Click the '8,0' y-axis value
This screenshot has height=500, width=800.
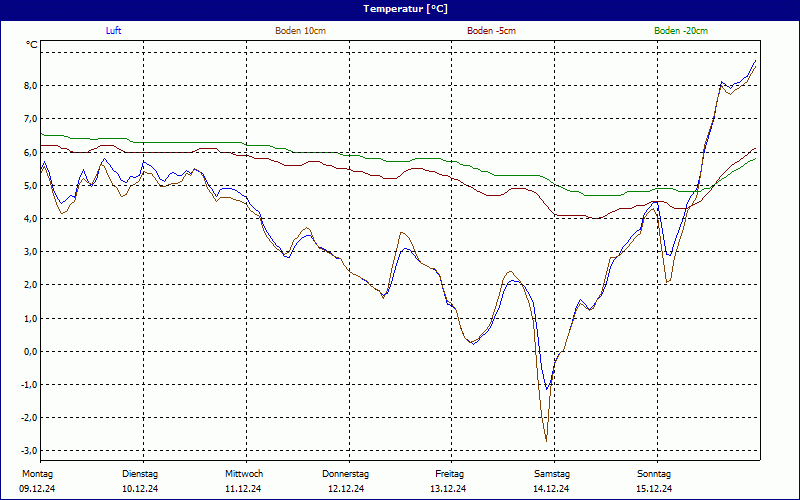[x=32, y=86]
